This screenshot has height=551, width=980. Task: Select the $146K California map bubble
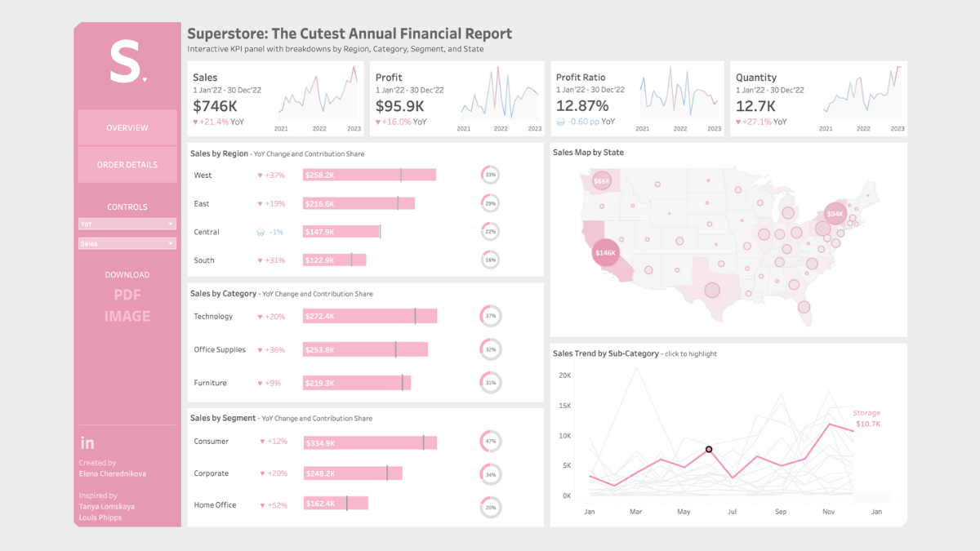point(605,253)
